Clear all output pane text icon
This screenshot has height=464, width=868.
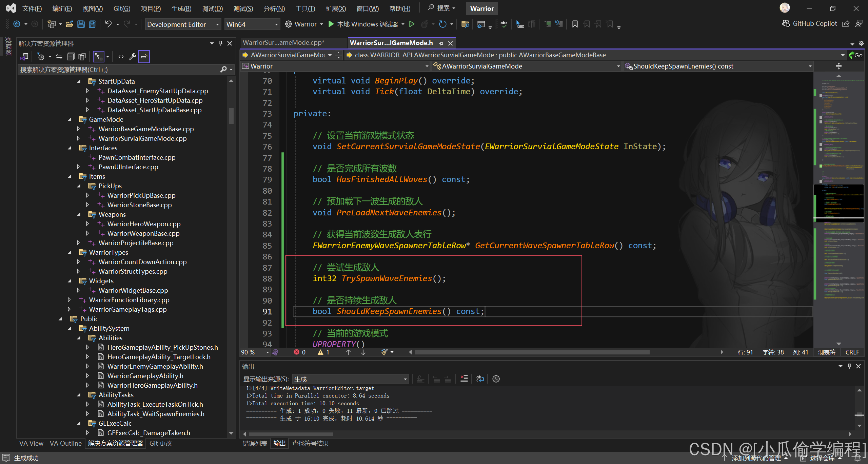click(x=464, y=379)
